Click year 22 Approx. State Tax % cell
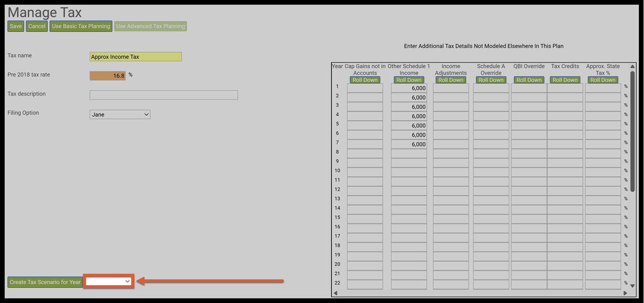Image resolution: width=644 pixels, height=303 pixels. 603,285
